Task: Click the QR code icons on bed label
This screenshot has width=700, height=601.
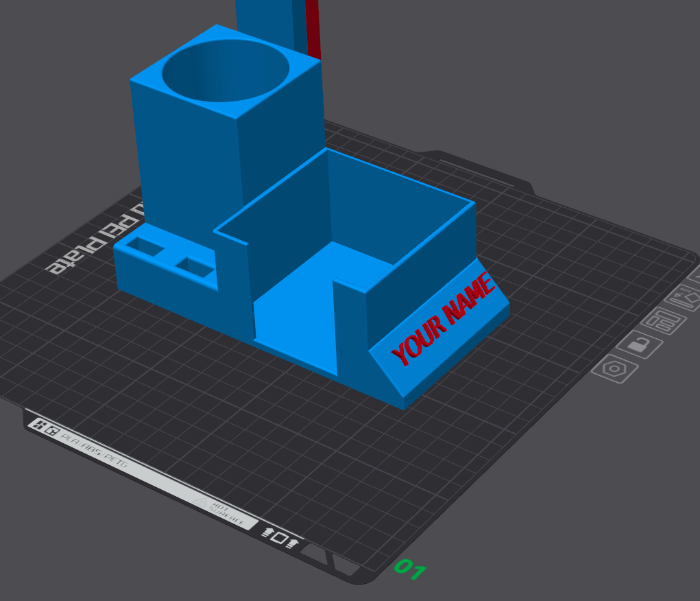Action: point(45,427)
